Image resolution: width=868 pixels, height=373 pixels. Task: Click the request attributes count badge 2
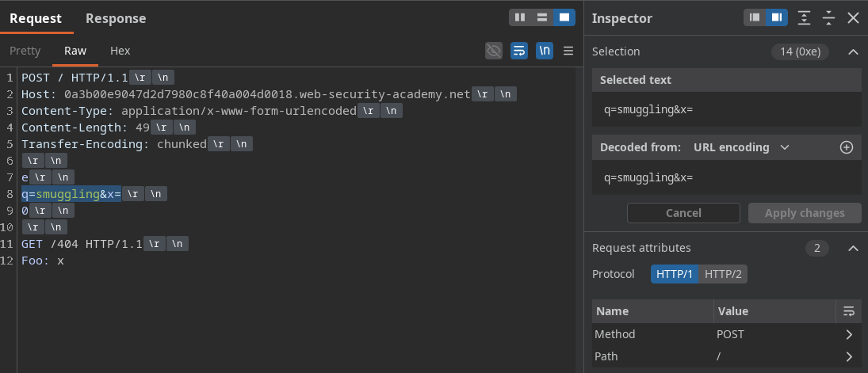817,248
